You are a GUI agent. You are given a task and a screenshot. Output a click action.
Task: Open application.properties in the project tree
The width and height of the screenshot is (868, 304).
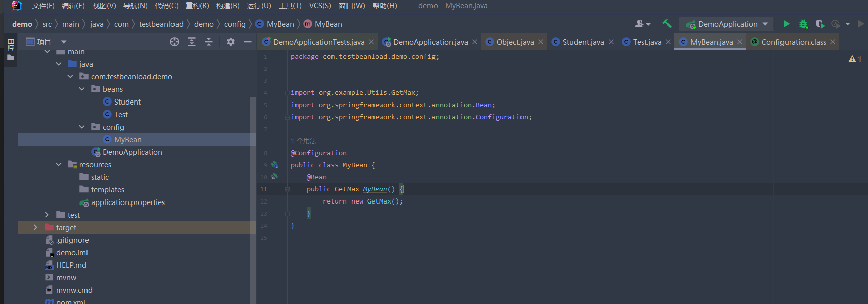[128, 202]
